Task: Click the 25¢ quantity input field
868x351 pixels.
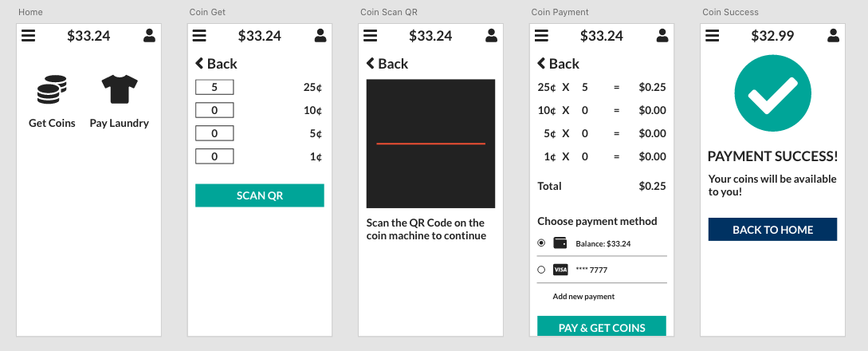Action: click(214, 87)
